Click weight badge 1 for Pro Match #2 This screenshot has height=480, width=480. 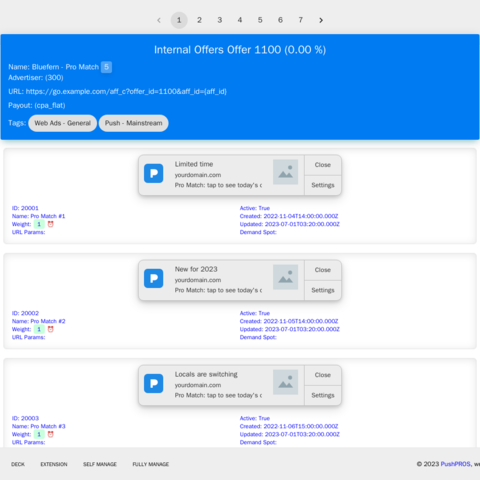[39, 329]
